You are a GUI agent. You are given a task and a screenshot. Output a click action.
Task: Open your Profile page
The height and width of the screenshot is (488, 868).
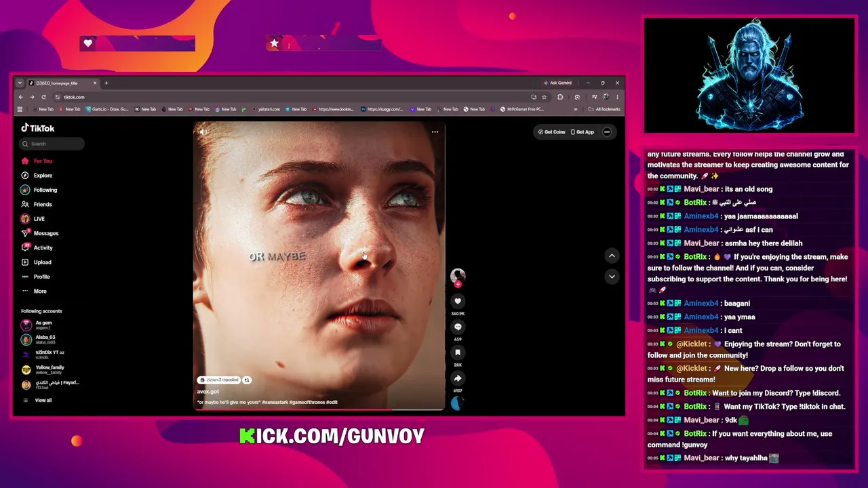click(x=35, y=277)
